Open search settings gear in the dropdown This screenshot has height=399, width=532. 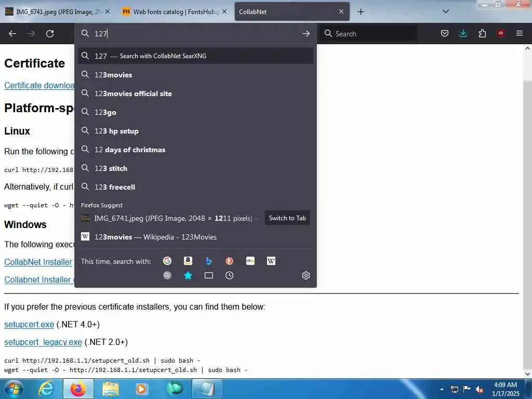click(305, 275)
